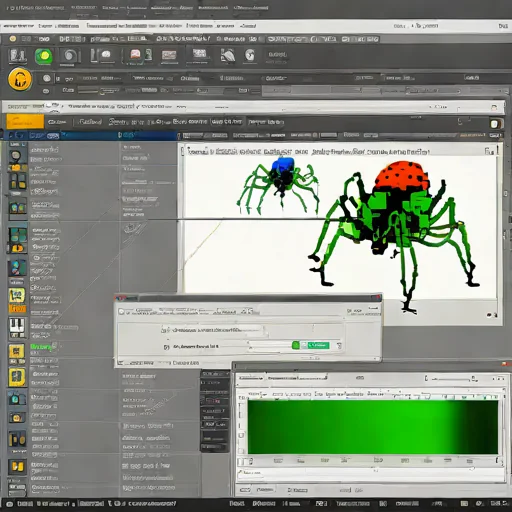Click the rightmost item in the bottom taskbar
Screen dimensions: 512x512
499,503
